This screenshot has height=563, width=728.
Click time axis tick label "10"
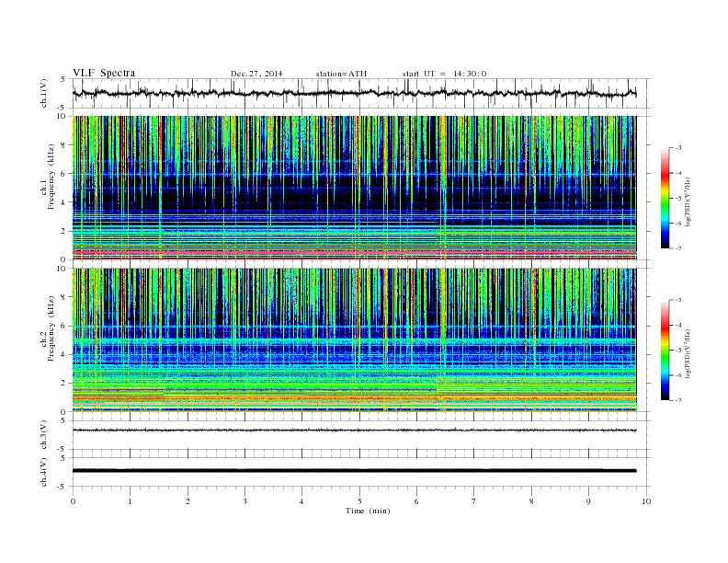646,501
